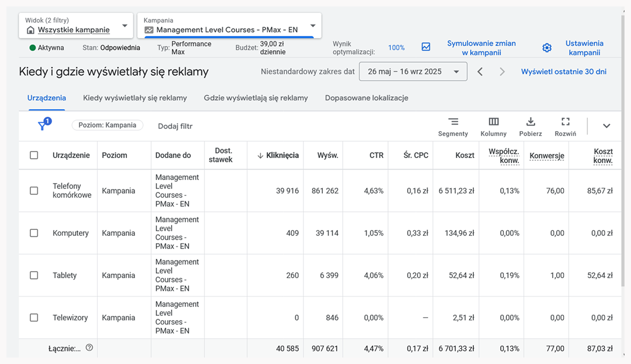Screen dimensions: 631x364
Task: Click the campaign change simulation chart icon
Action: pos(425,47)
